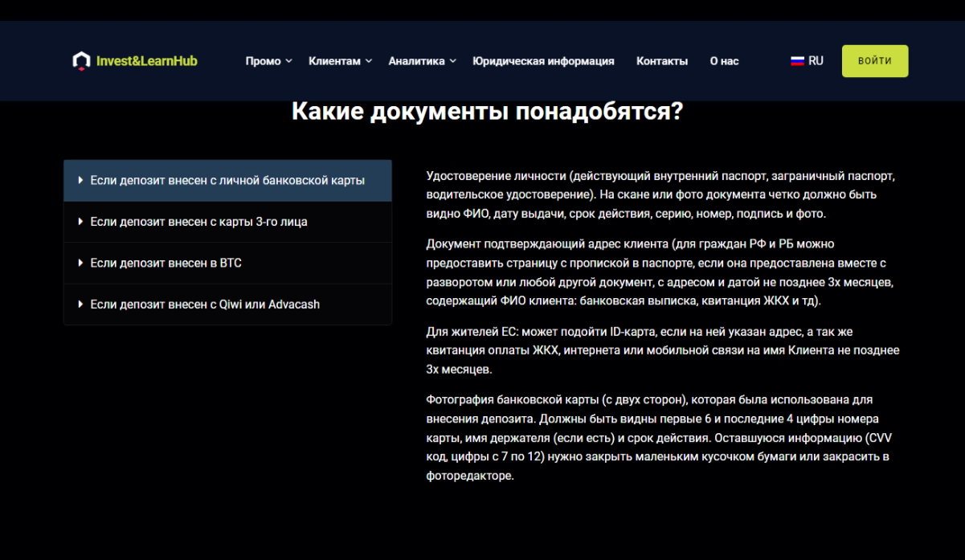This screenshot has width=965, height=560.
Task: Open the Контакты page
Action: point(662,61)
